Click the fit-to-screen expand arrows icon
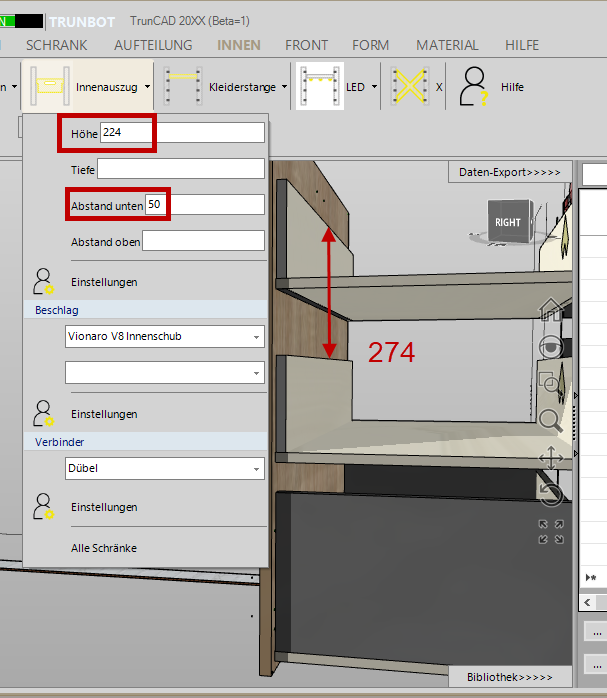The image size is (607, 698). pos(551,532)
